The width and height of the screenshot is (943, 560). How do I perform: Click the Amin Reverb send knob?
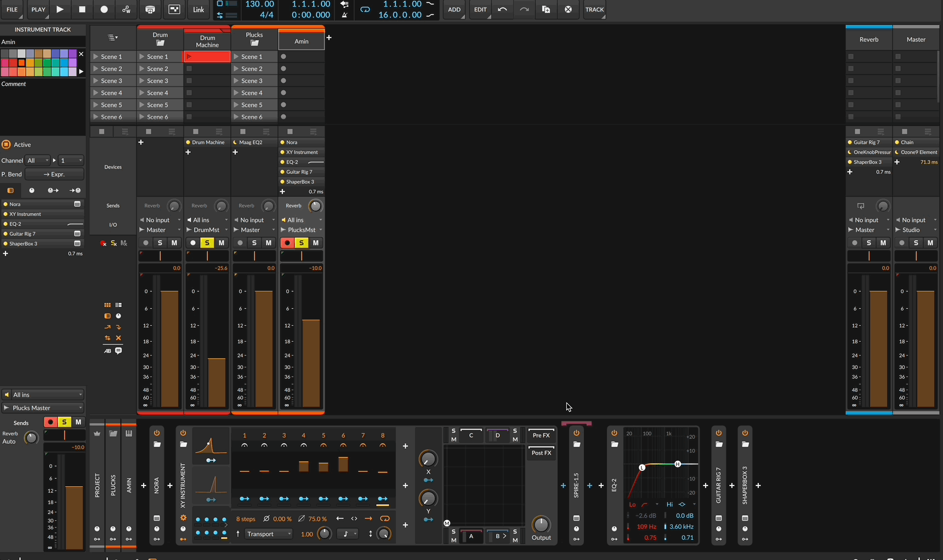[x=316, y=206]
